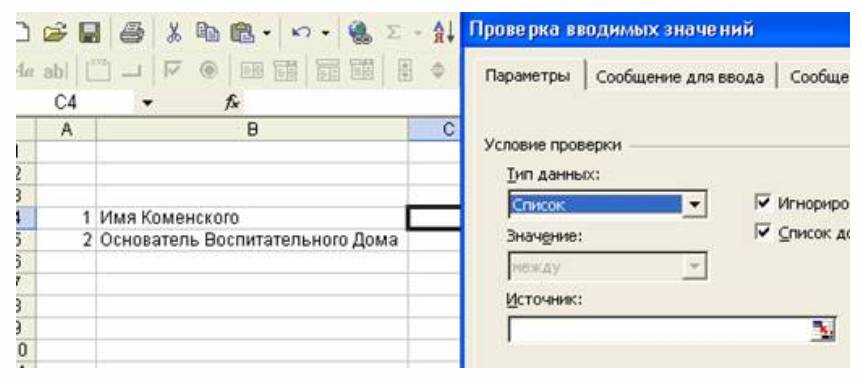Click the range selector icon in Источник field
Image resolution: width=862 pixels, height=381 pixels.
[823, 330]
